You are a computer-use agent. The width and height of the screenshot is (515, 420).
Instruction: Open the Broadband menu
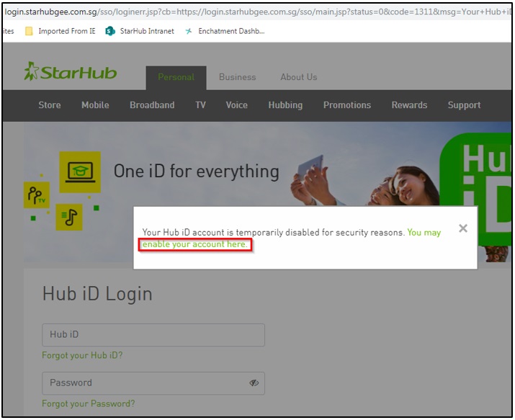[x=152, y=105]
